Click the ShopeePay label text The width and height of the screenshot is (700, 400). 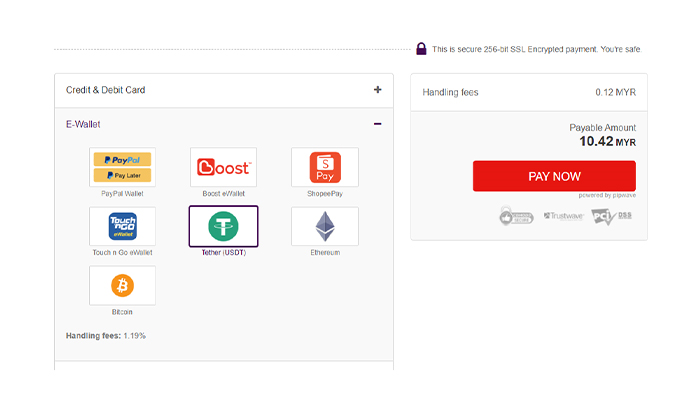point(325,194)
